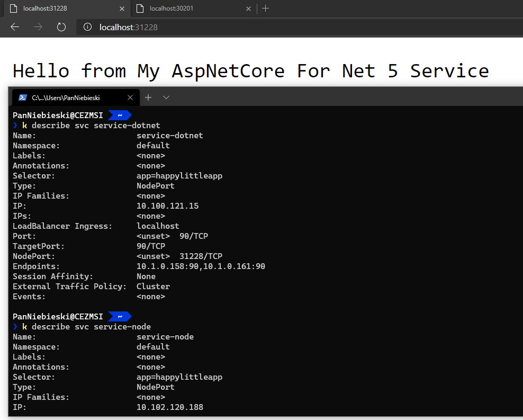Click the page heading Hello from My AspNetCore
Image resolution: width=523 pixels, height=420 pixels.
tap(251, 71)
